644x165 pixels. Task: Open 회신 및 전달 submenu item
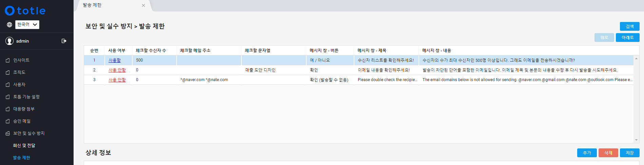pyautogui.click(x=24, y=145)
